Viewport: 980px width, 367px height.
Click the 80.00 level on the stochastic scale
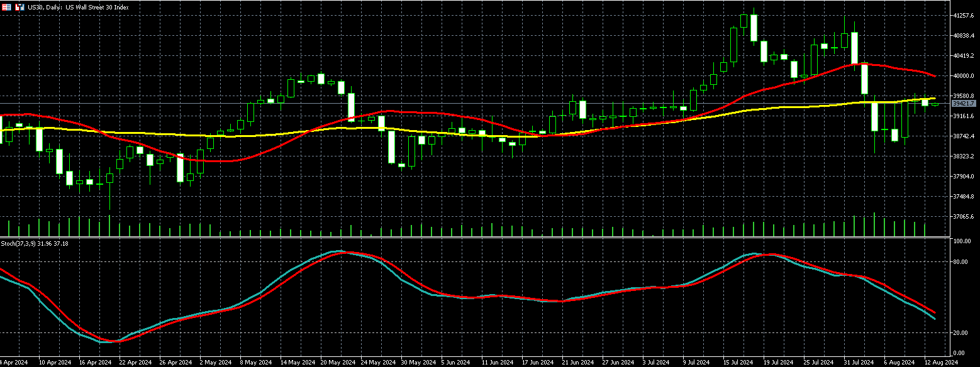(x=960, y=261)
